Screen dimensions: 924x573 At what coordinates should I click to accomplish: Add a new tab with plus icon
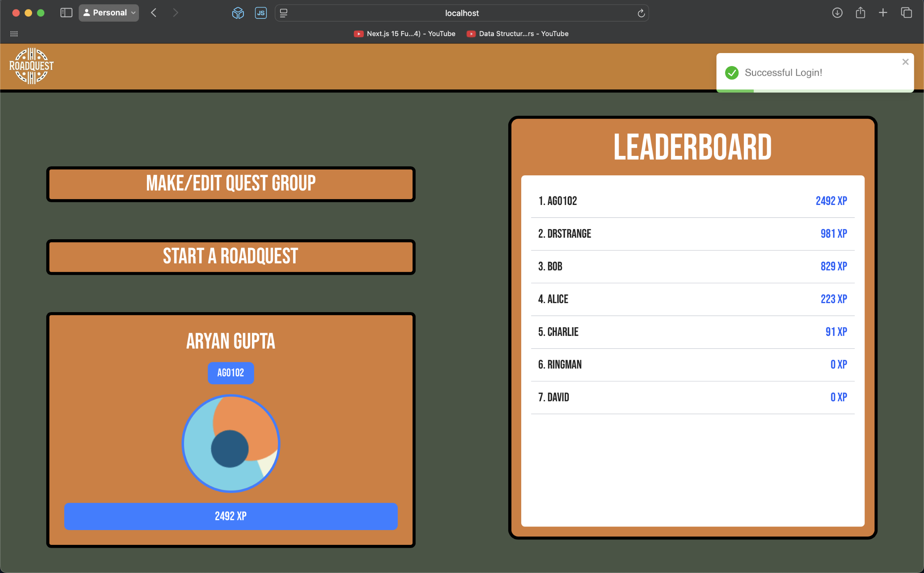pyautogui.click(x=883, y=13)
